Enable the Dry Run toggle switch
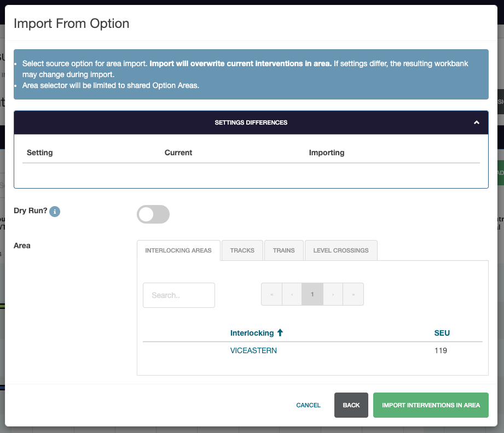Screen dimensions: 504x433 (153, 214)
